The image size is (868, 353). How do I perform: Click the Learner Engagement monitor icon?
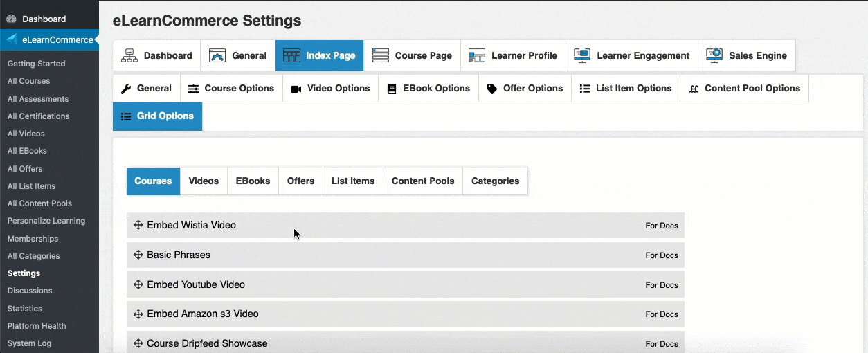(582, 55)
